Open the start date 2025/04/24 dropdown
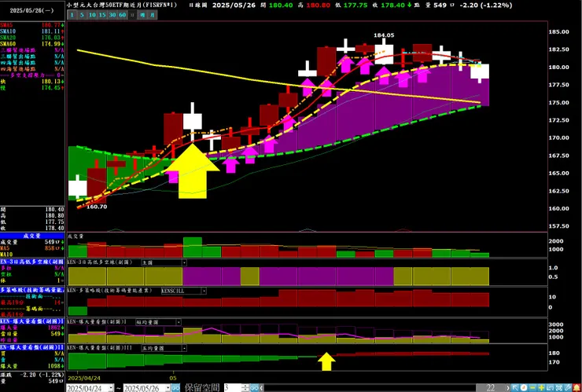 pos(111,388)
